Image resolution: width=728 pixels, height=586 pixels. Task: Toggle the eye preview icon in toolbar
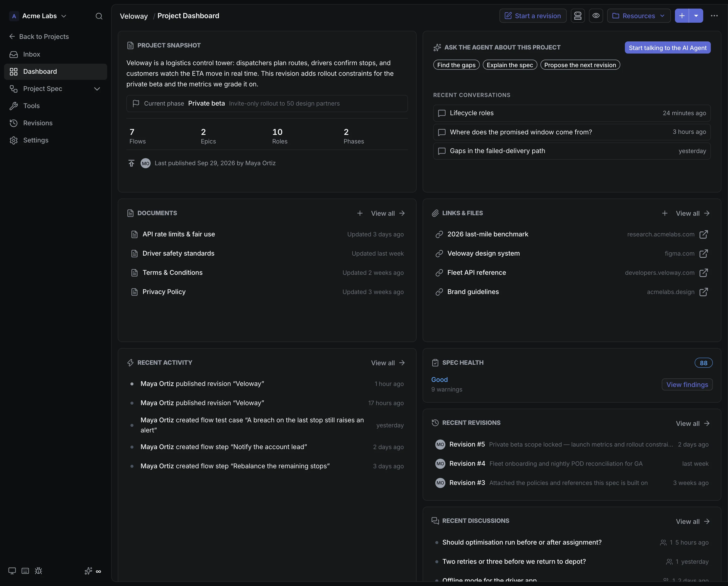(x=596, y=16)
